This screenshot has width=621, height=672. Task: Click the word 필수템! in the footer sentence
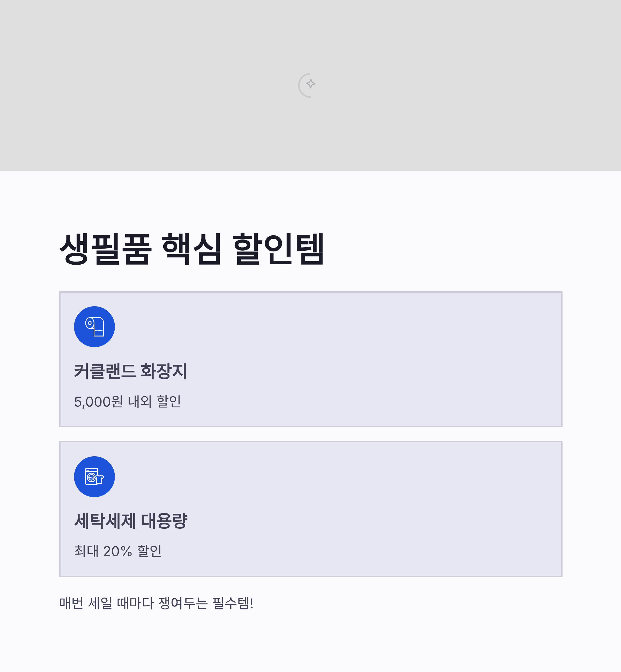pyautogui.click(x=233, y=603)
